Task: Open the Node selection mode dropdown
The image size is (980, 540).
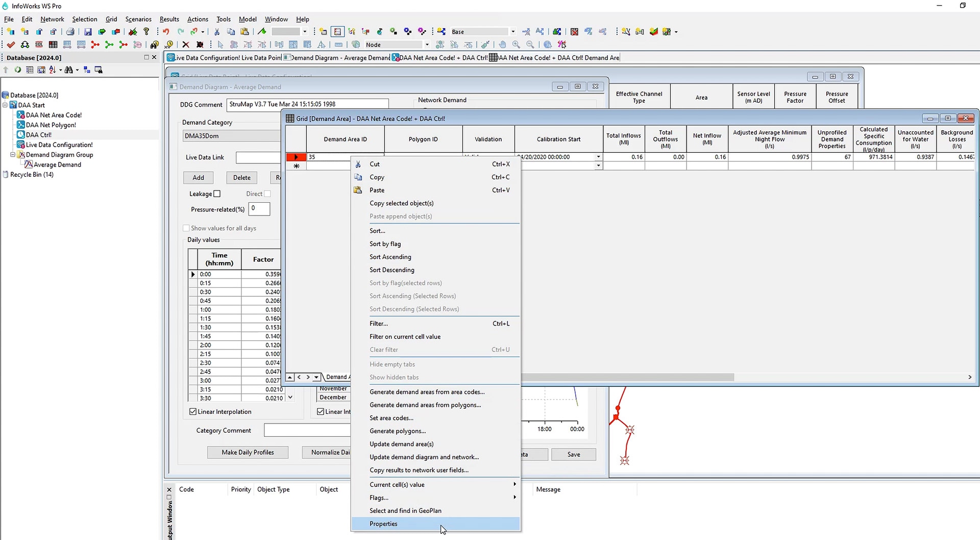Action: [427, 45]
